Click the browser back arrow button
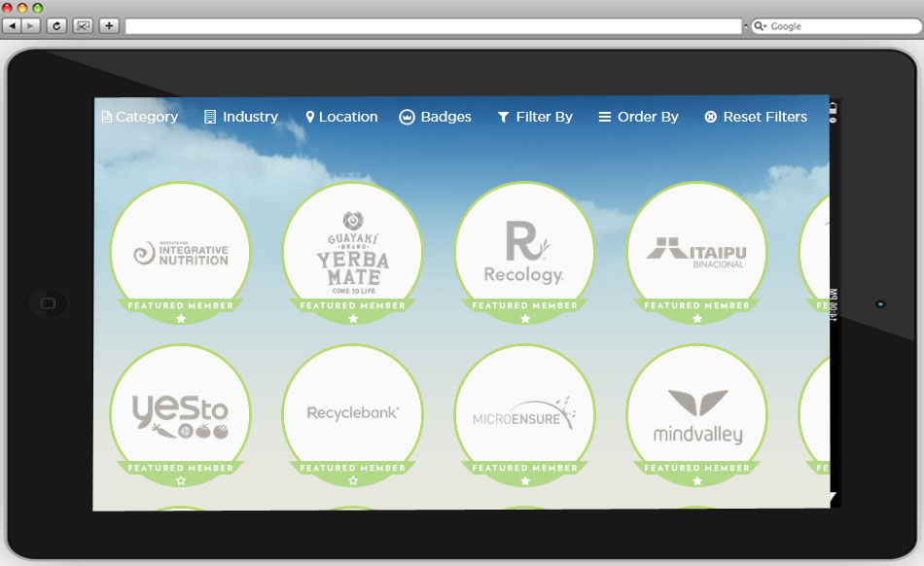Image resolution: width=924 pixels, height=566 pixels. [12, 26]
